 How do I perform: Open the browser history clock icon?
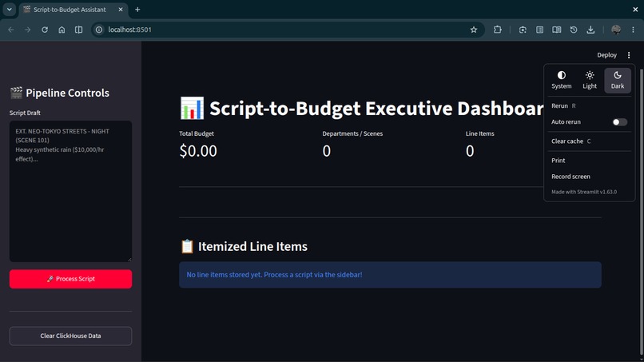pyautogui.click(x=574, y=30)
